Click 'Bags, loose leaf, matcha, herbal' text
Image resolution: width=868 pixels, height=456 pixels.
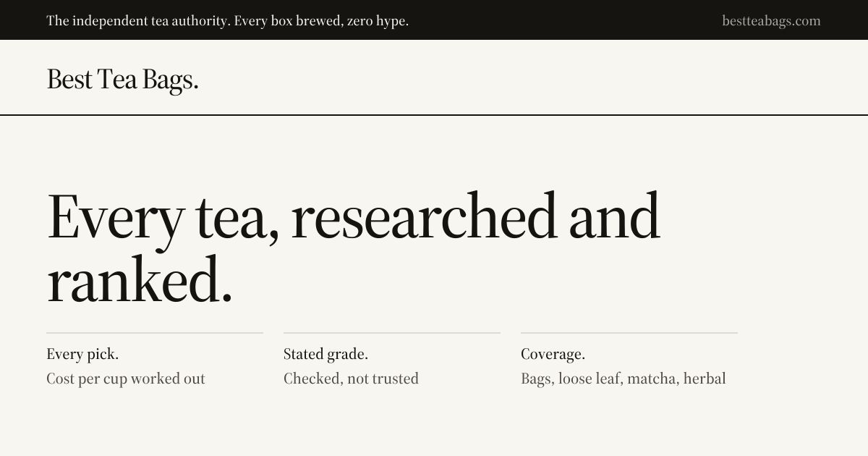pos(624,379)
